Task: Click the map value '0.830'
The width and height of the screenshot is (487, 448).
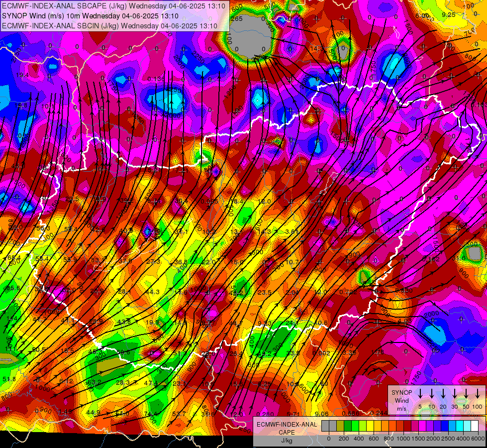Action: pyautogui.click(x=404, y=290)
